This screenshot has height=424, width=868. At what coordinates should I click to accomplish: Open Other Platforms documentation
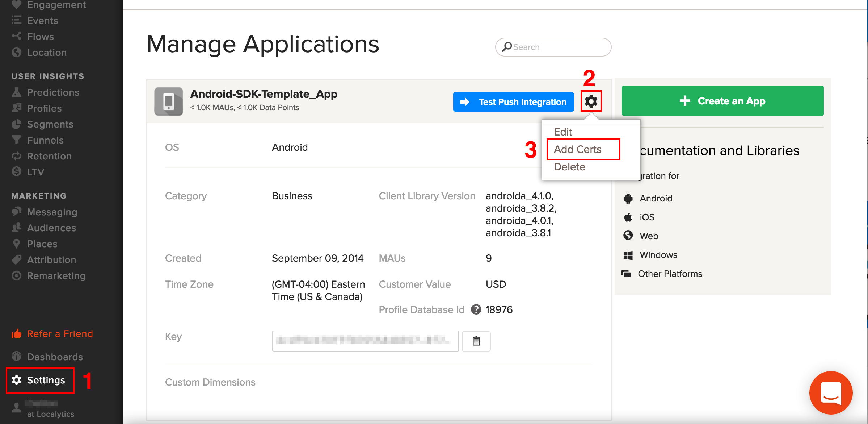tap(670, 274)
